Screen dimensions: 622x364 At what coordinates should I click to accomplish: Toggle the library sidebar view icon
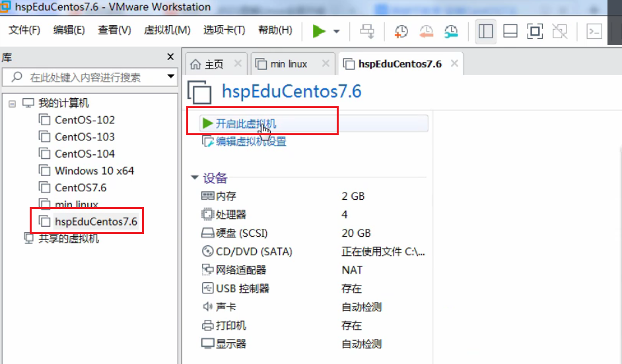click(x=485, y=31)
